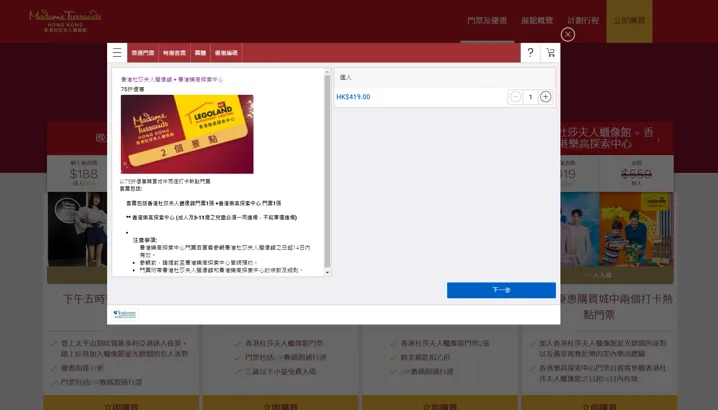Open the 門票及優惠 navigation item
The width and height of the screenshot is (718, 410).
click(487, 21)
